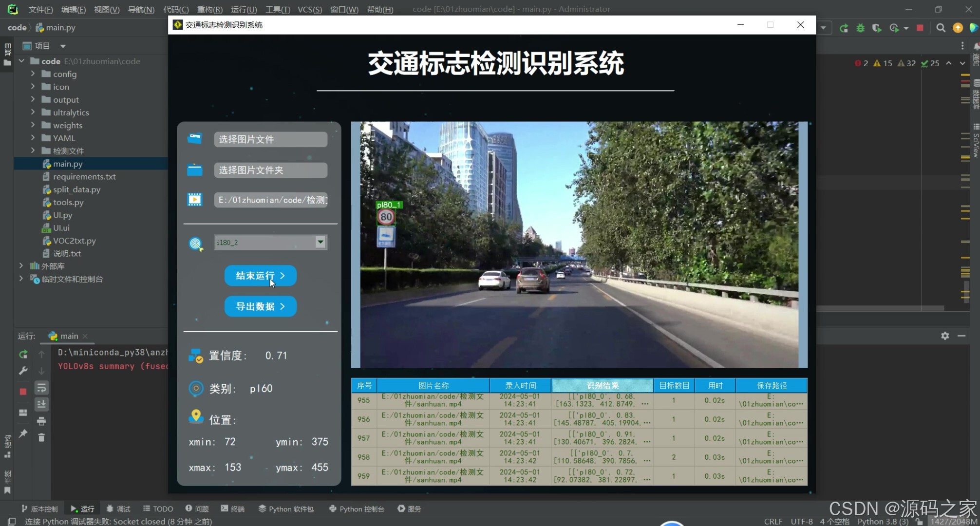Click the trash clear-all icon in run panel
This screenshot has height=526, width=980.
41,437
